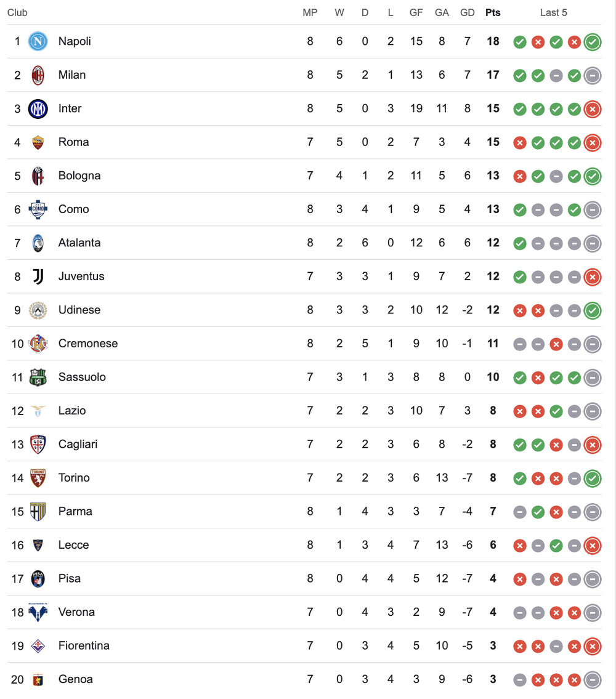Click the Torino club crest icon
The width and height of the screenshot is (616, 699).
click(x=38, y=478)
